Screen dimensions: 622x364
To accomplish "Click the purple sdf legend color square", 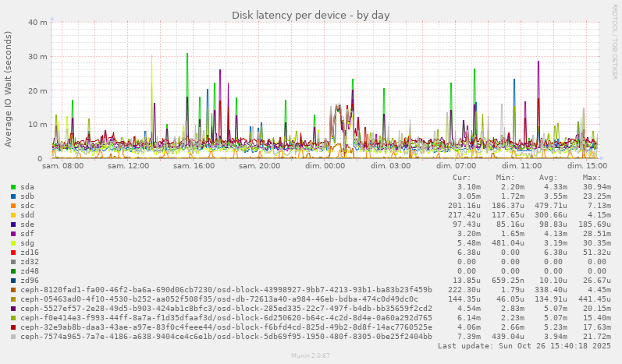I will 13,234.
